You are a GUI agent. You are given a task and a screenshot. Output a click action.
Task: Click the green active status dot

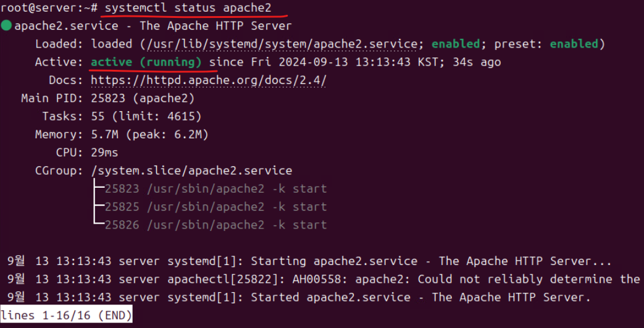[x=6, y=25]
